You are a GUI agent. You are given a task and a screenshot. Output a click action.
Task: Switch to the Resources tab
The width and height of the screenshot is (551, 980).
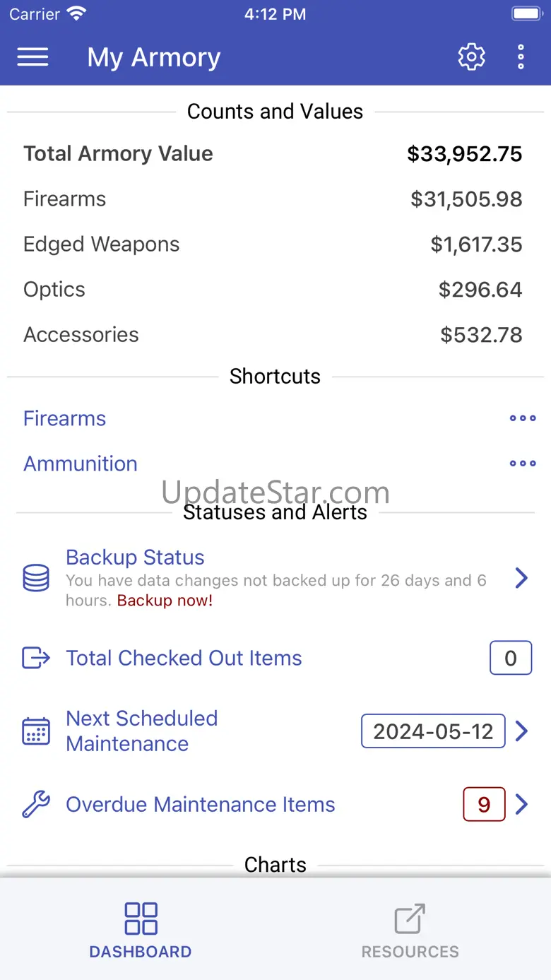coord(410,931)
